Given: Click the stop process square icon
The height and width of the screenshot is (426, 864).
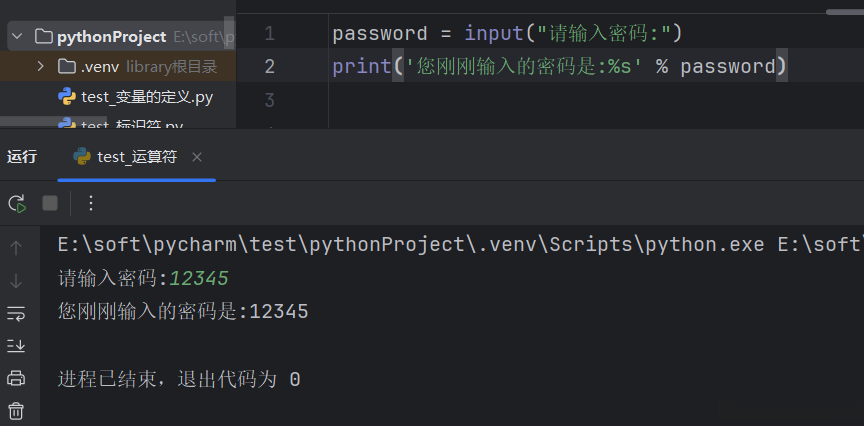Looking at the screenshot, I should 50,203.
